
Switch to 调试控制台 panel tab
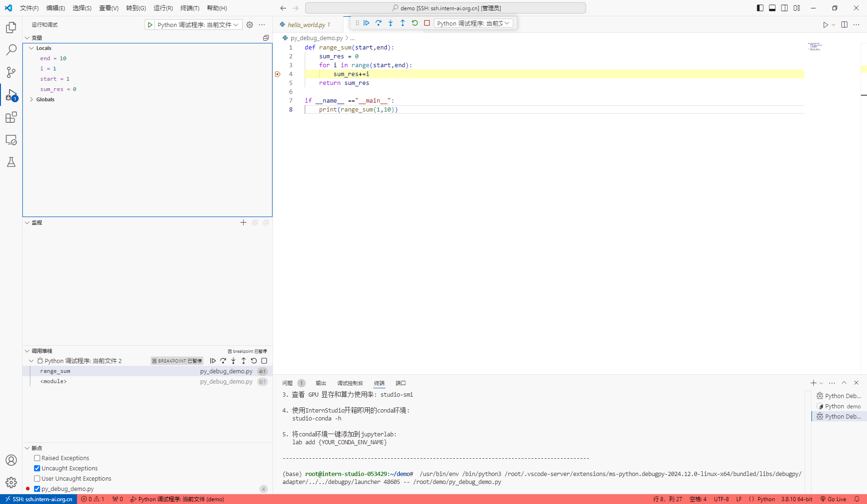point(350,383)
